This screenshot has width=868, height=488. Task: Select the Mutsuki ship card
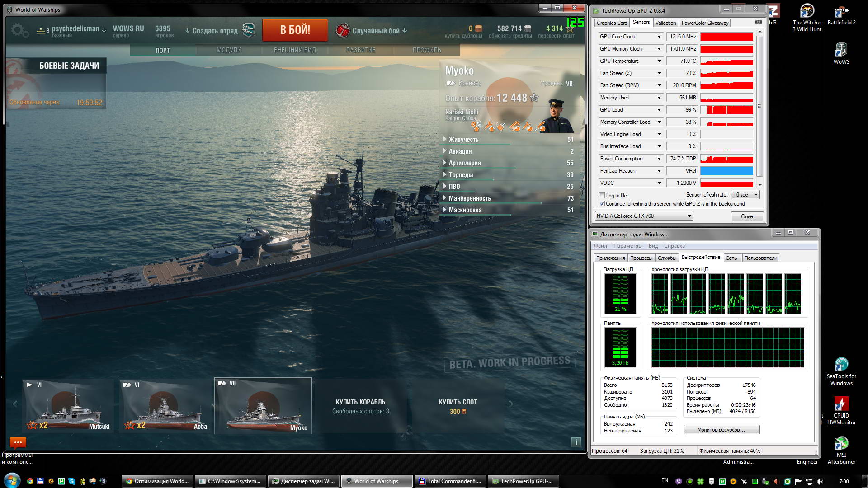[x=68, y=406]
